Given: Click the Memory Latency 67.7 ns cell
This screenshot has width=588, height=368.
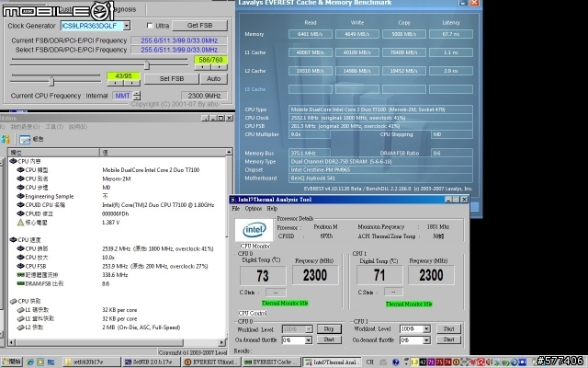Looking at the screenshot, I should tap(451, 34).
